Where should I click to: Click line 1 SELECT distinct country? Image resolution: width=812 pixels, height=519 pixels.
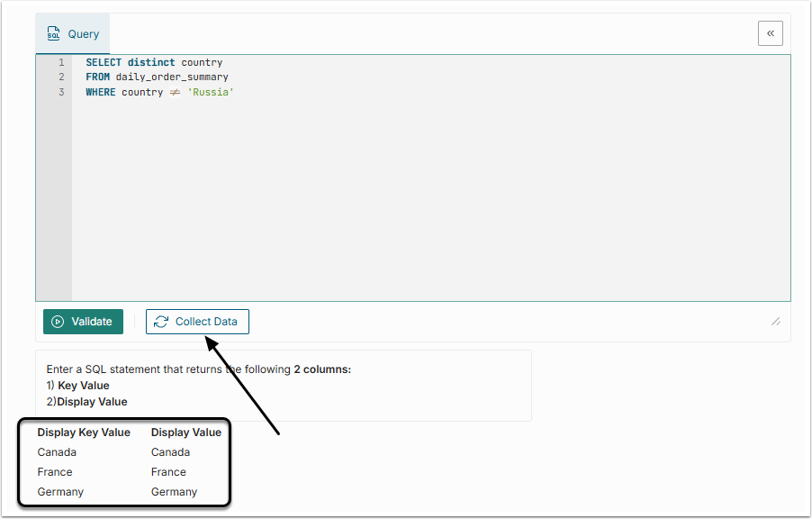[x=154, y=62]
